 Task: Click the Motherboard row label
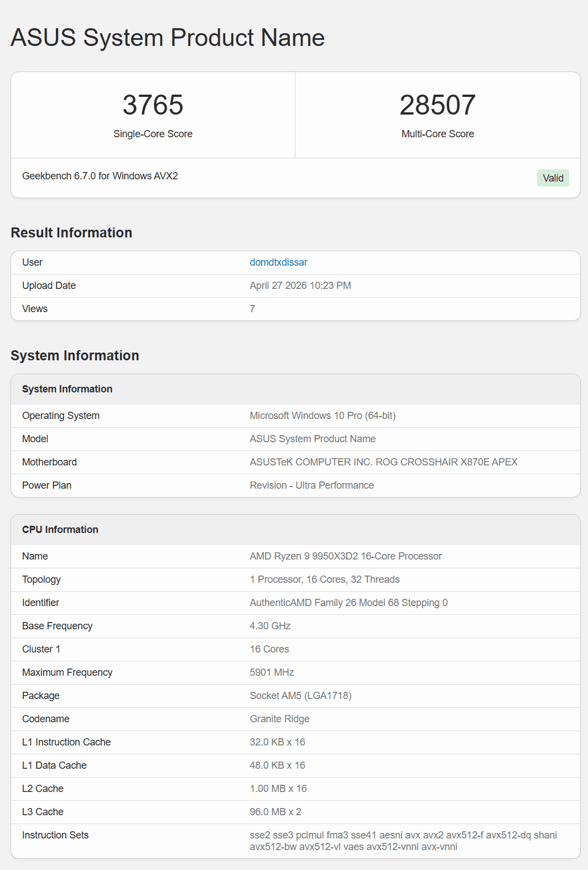(x=49, y=462)
